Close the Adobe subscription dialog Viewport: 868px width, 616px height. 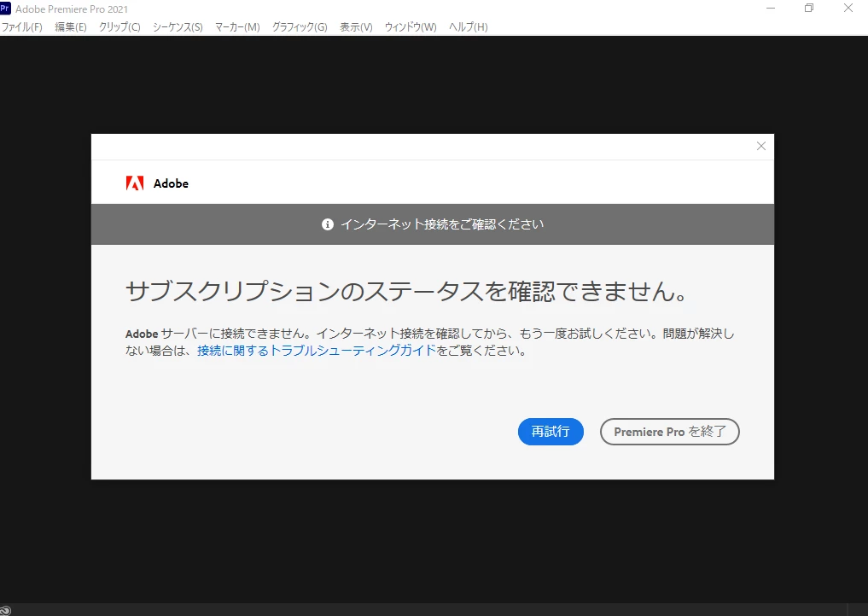tap(761, 146)
